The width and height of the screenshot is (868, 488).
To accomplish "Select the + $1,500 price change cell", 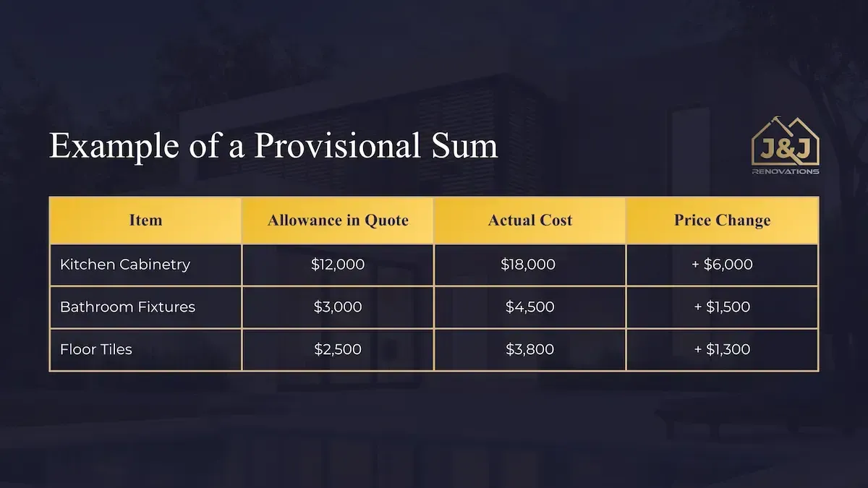I will pyautogui.click(x=722, y=307).
